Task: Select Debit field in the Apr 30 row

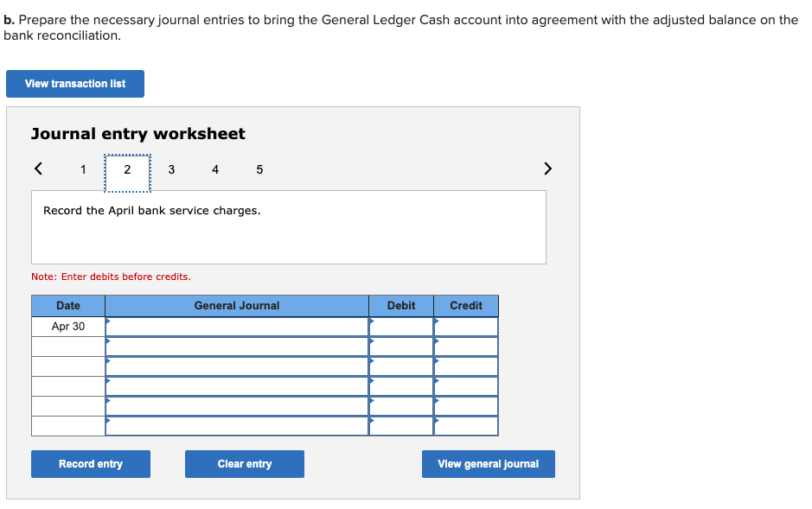Action: click(x=401, y=327)
